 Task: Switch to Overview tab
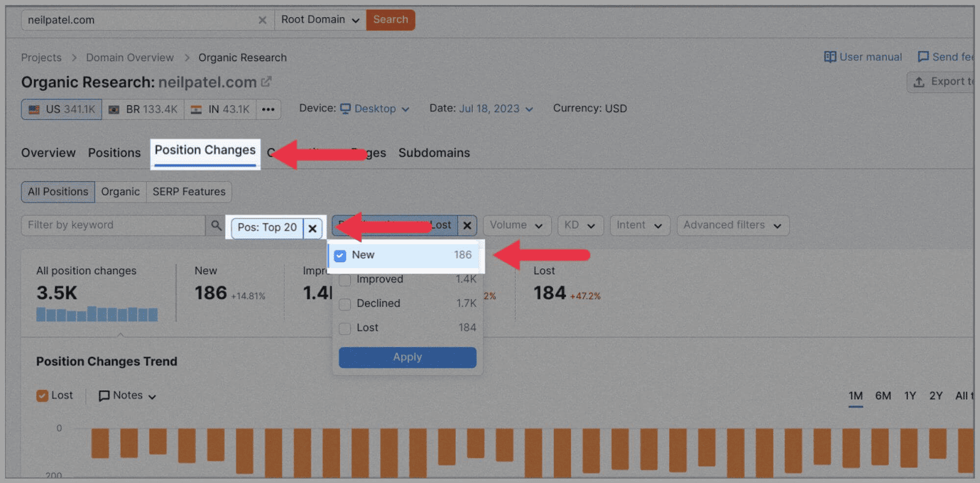48,153
